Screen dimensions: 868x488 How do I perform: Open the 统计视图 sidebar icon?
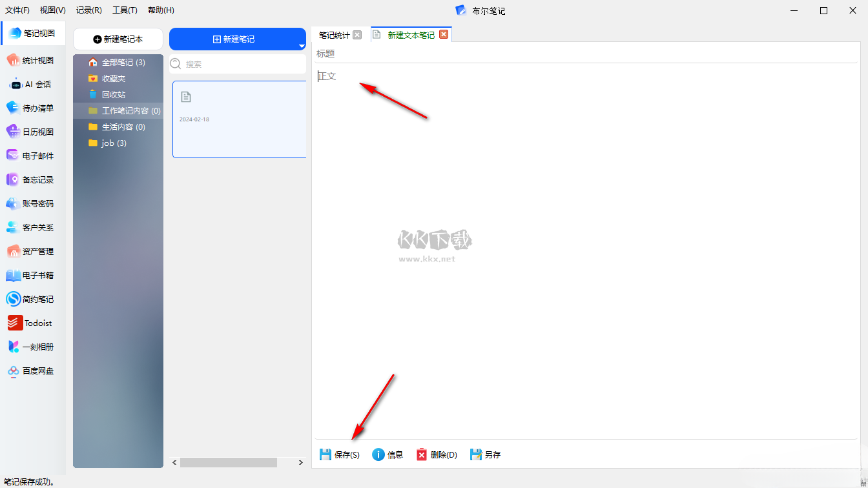[x=14, y=60]
